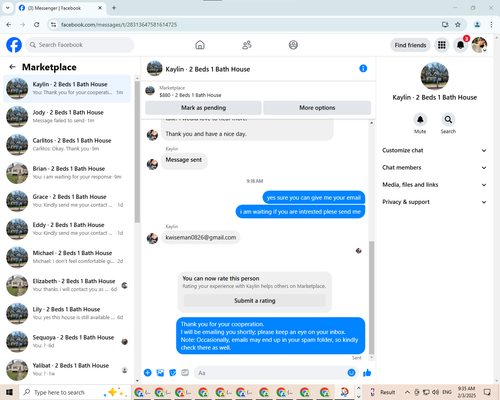The image size is (500, 400).
Task: Search within the Kaylin conversation
Action: [x=448, y=119]
